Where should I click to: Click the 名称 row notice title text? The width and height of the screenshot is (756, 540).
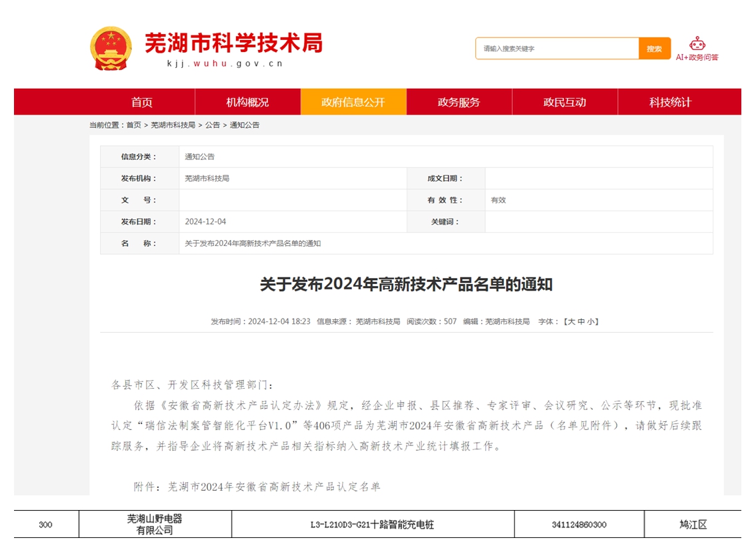tap(253, 243)
